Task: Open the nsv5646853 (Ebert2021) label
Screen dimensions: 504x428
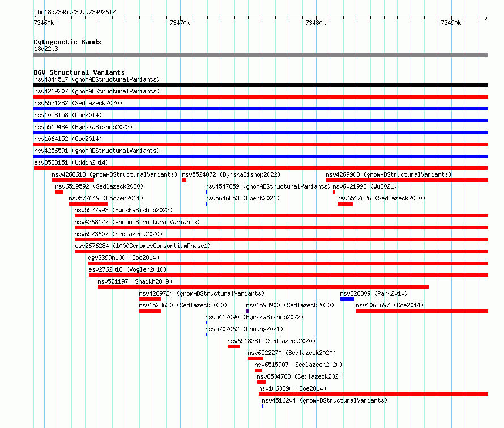Action: (x=242, y=198)
